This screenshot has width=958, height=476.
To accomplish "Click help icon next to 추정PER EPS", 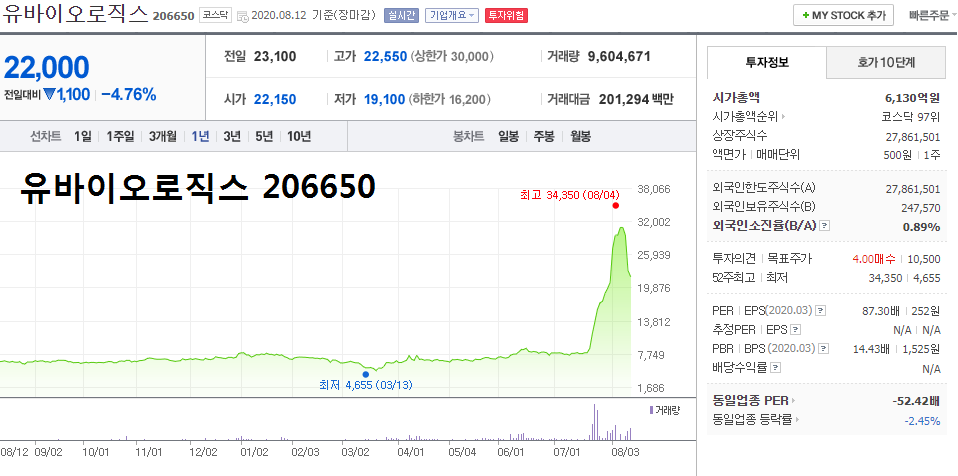I will click(x=795, y=330).
